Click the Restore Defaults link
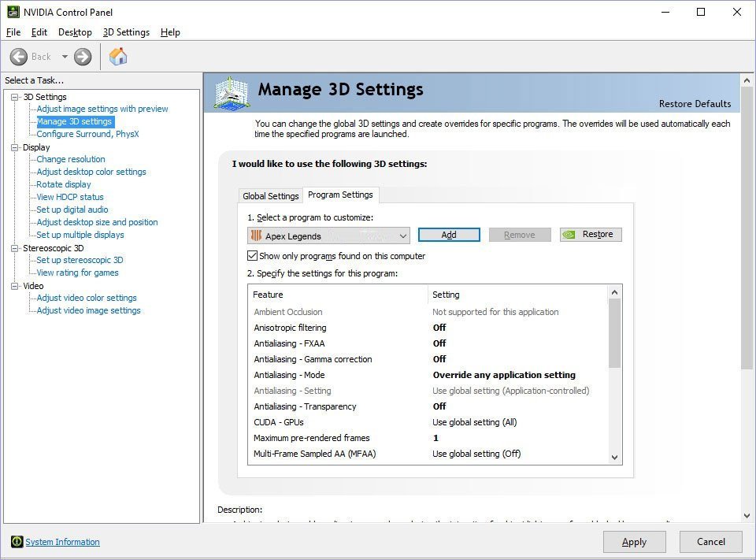The image size is (756, 560). pos(695,103)
